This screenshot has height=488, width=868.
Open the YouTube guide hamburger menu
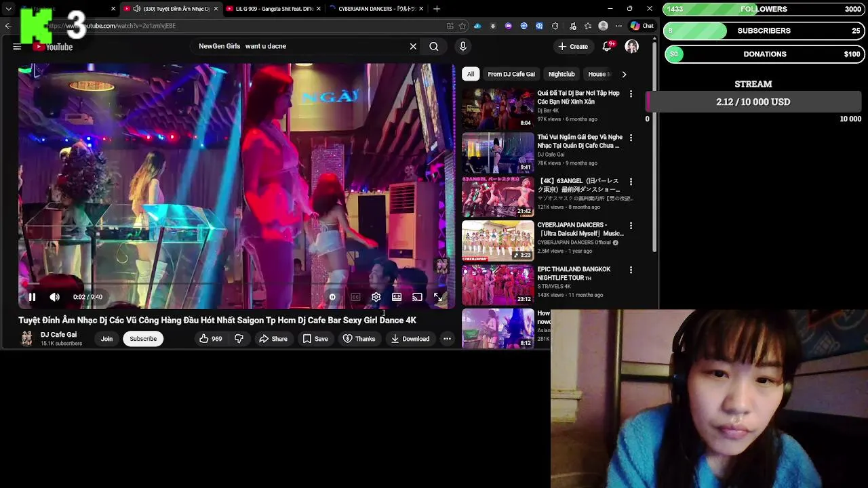click(x=17, y=47)
